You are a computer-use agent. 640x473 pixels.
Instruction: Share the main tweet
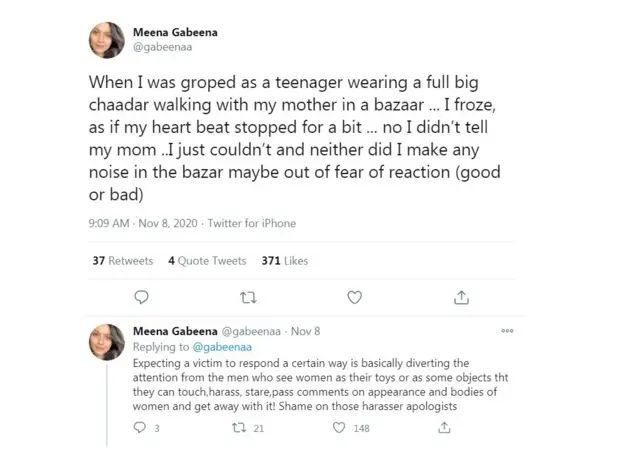(x=461, y=296)
